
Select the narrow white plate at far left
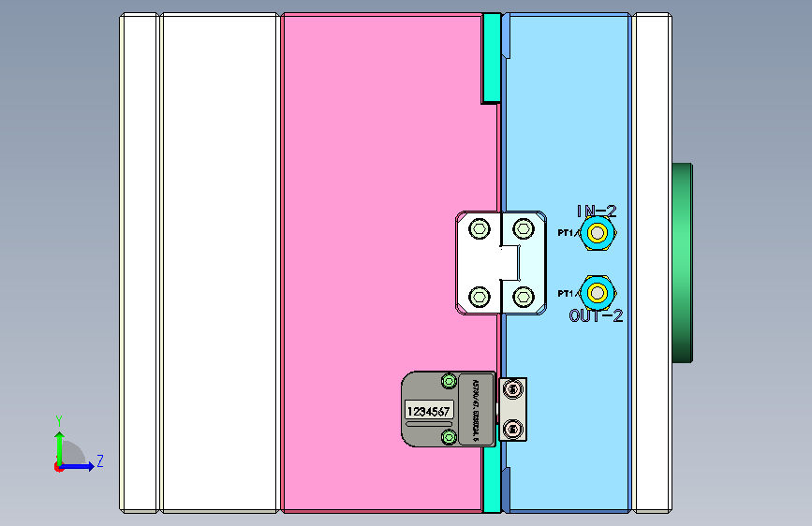tap(139, 263)
